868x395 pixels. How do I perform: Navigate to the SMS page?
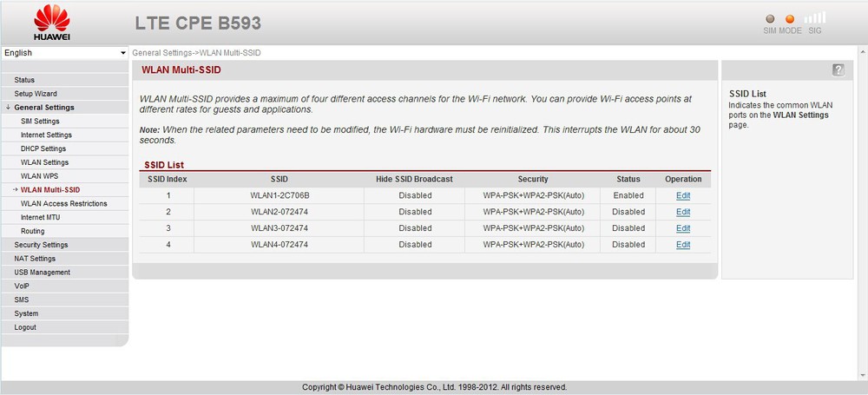pos(22,300)
